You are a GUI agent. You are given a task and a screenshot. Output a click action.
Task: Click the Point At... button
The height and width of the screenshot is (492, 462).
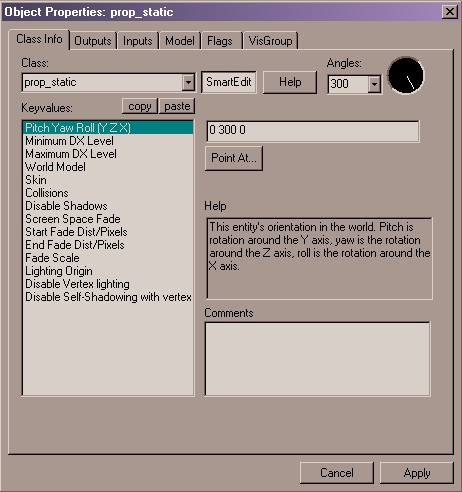234,158
